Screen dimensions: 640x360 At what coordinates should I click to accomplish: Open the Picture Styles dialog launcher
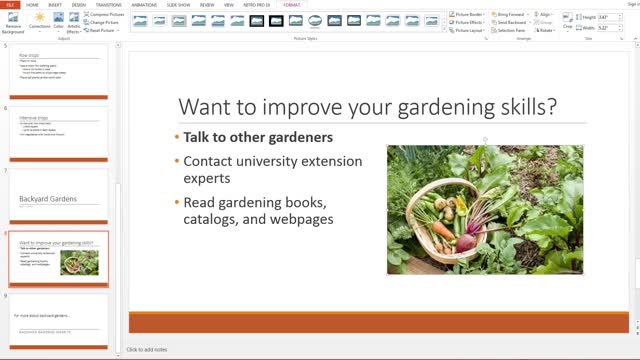pyautogui.click(x=486, y=39)
